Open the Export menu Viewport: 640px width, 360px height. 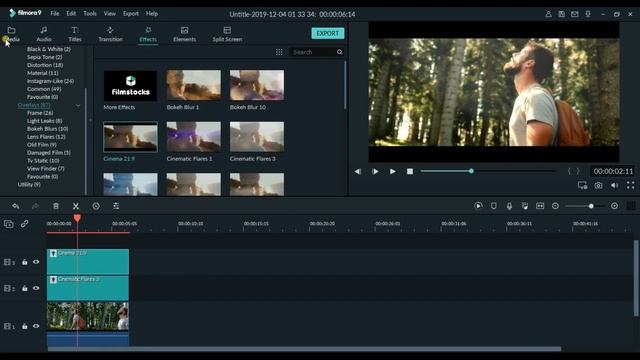(x=131, y=13)
